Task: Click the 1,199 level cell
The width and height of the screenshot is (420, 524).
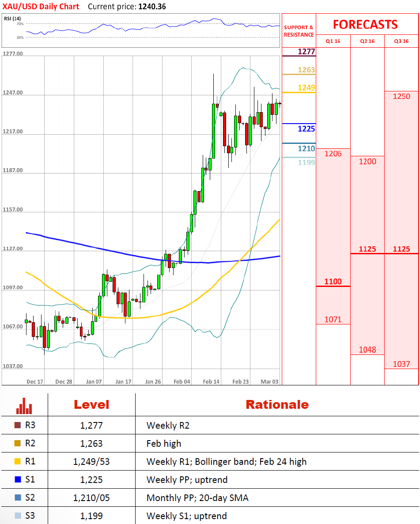Action: pyautogui.click(x=91, y=516)
